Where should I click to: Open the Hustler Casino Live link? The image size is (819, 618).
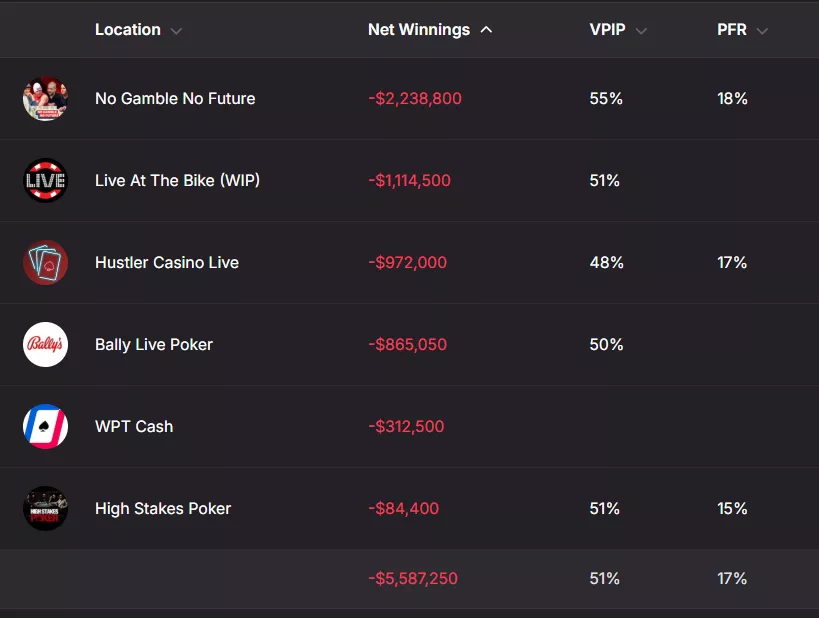pos(167,262)
